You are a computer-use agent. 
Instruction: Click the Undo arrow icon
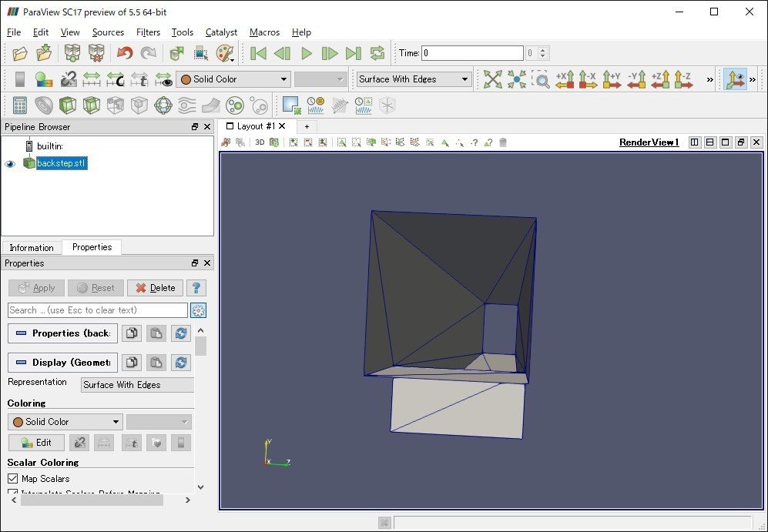(125, 53)
